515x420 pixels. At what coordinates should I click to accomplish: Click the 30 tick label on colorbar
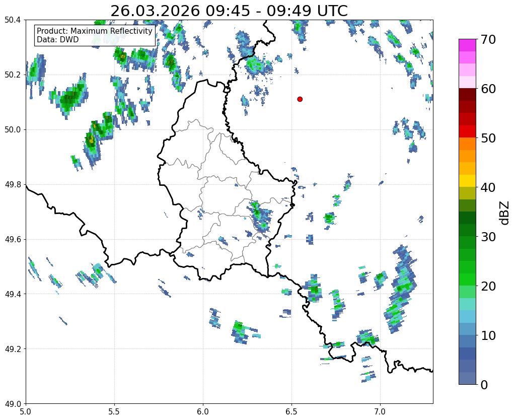tap(487, 237)
